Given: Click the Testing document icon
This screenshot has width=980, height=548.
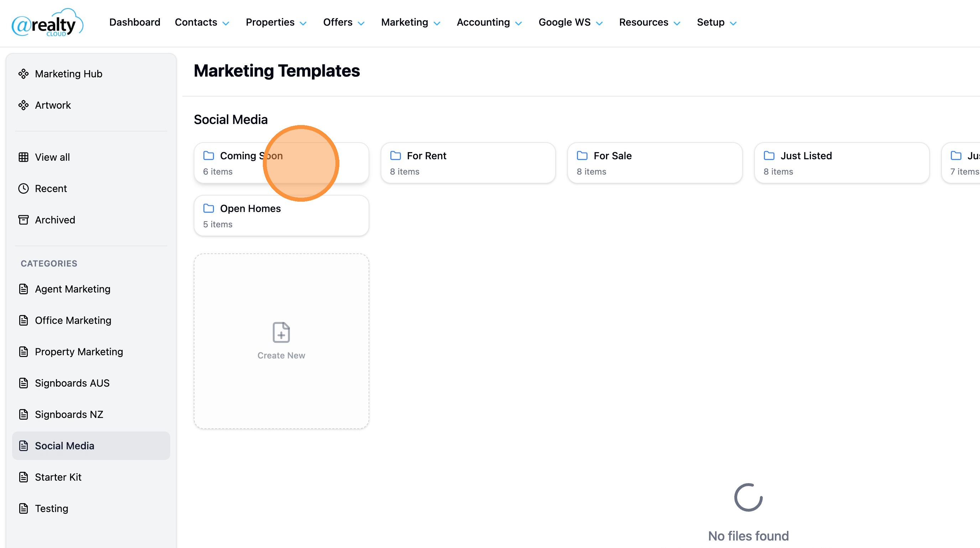Looking at the screenshot, I should (24, 508).
